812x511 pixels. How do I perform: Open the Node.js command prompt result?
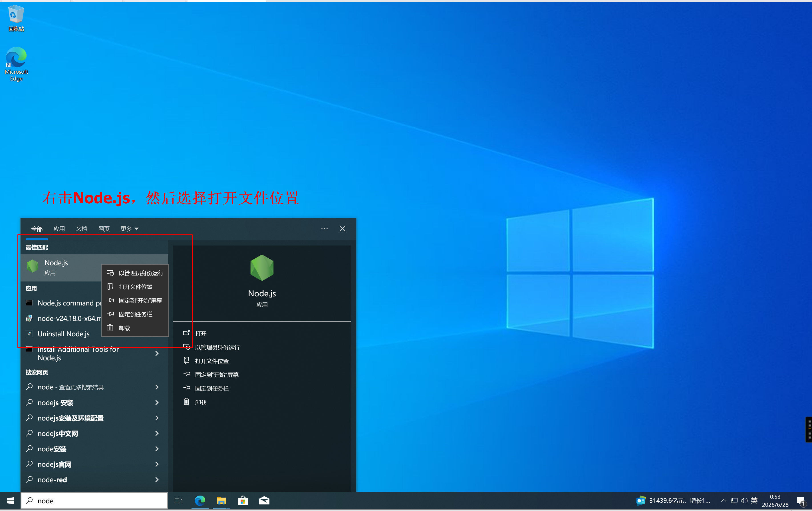63,303
